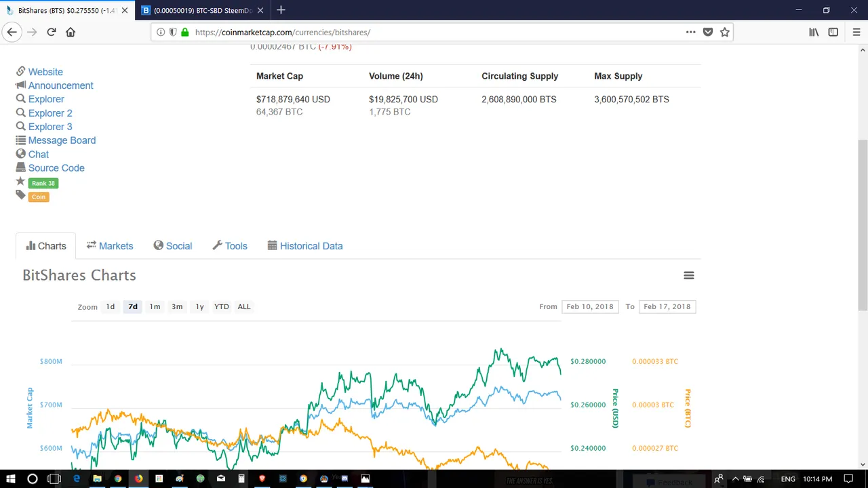Switch to the Tools tab
The image size is (868, 488).
click(230, 246)
